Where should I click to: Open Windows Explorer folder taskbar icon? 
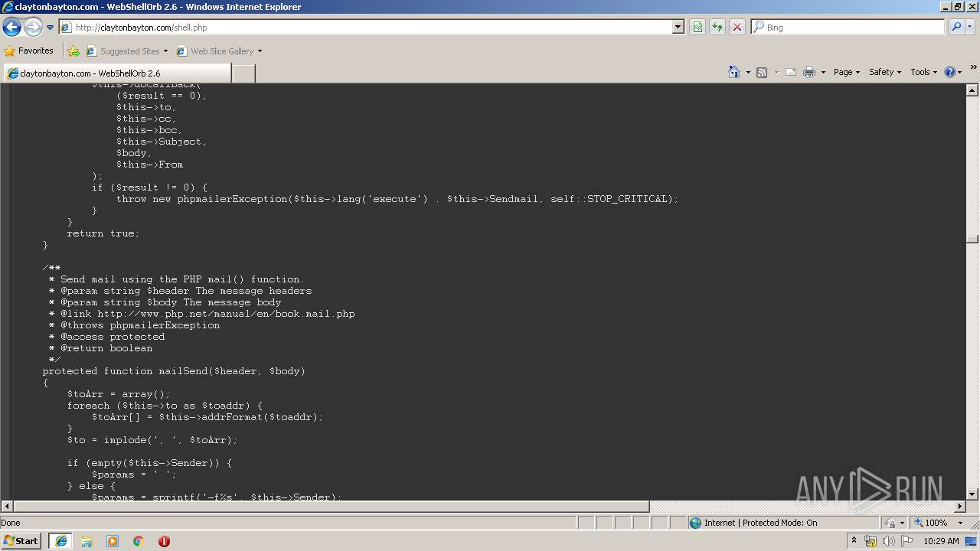87,541
